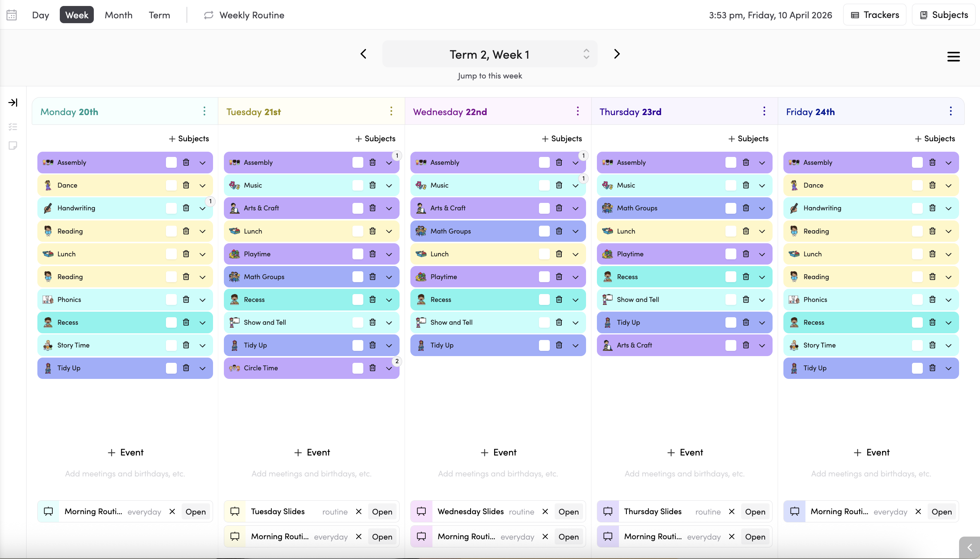Screen dimensions: 980x559
Task: Switch to the Month view tab
Action: click(x=118, y=15)
